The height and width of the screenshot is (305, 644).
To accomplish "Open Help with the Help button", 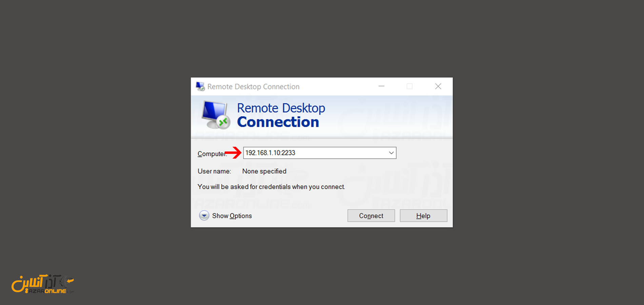I will (423, 216).
